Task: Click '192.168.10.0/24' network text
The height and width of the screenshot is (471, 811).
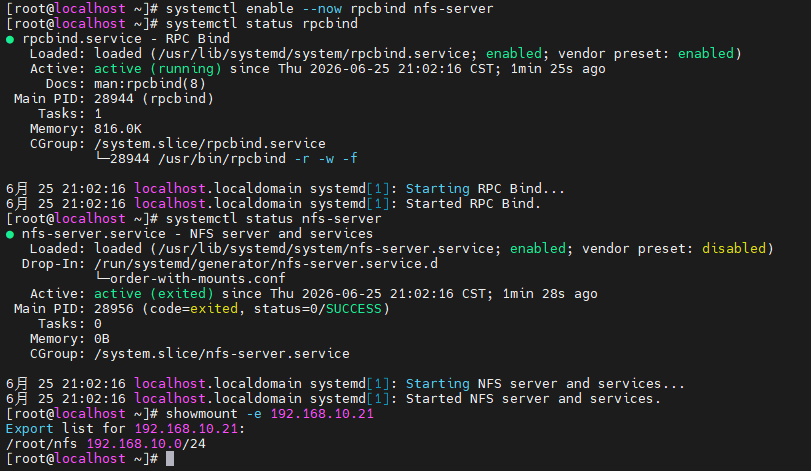Action: [146, 444]
